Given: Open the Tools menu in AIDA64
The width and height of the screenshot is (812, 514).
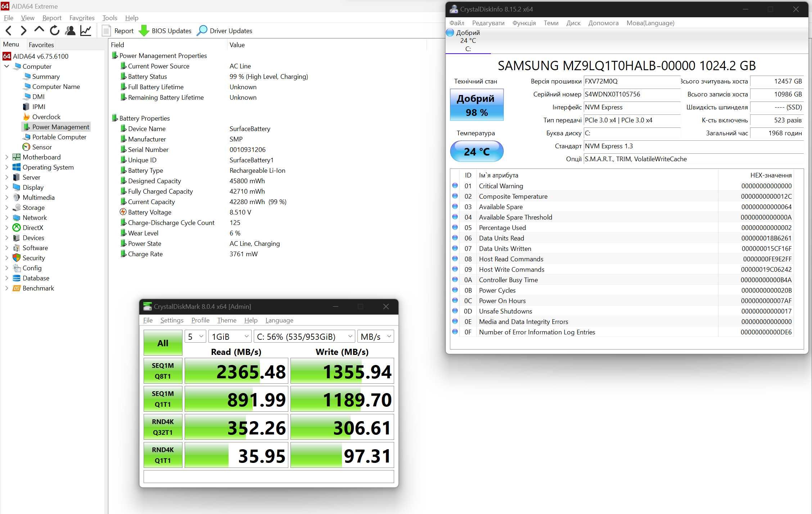Looking at the screenshot, I should click(110, 18).
